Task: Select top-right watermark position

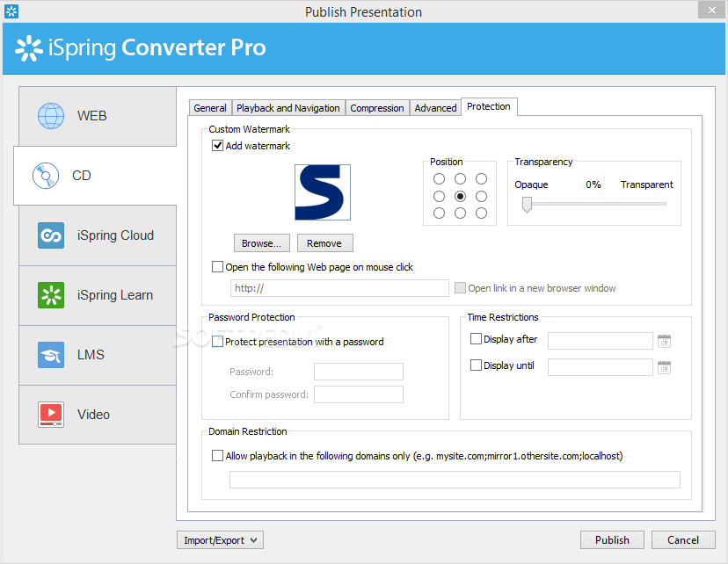Action: click(x=481, y=178)
